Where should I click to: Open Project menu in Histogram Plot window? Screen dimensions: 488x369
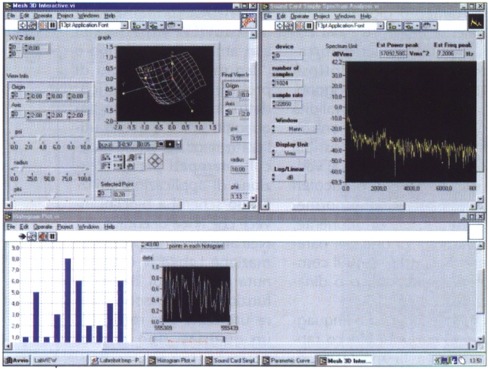click(x=65, y=227)
